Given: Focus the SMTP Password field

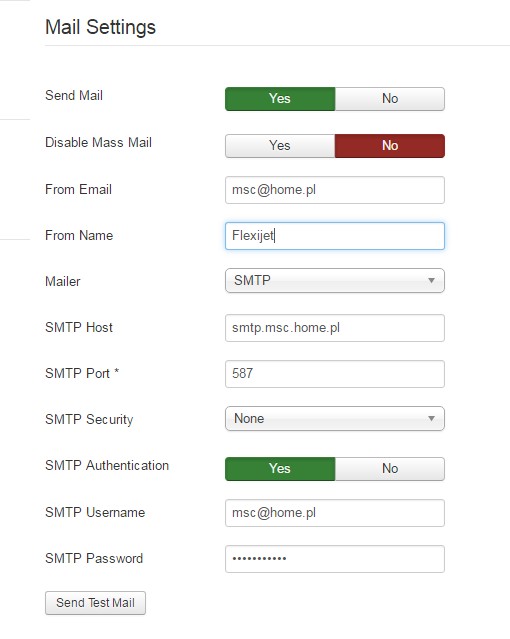Looking at the screenshot, I should tap(335, 559).
